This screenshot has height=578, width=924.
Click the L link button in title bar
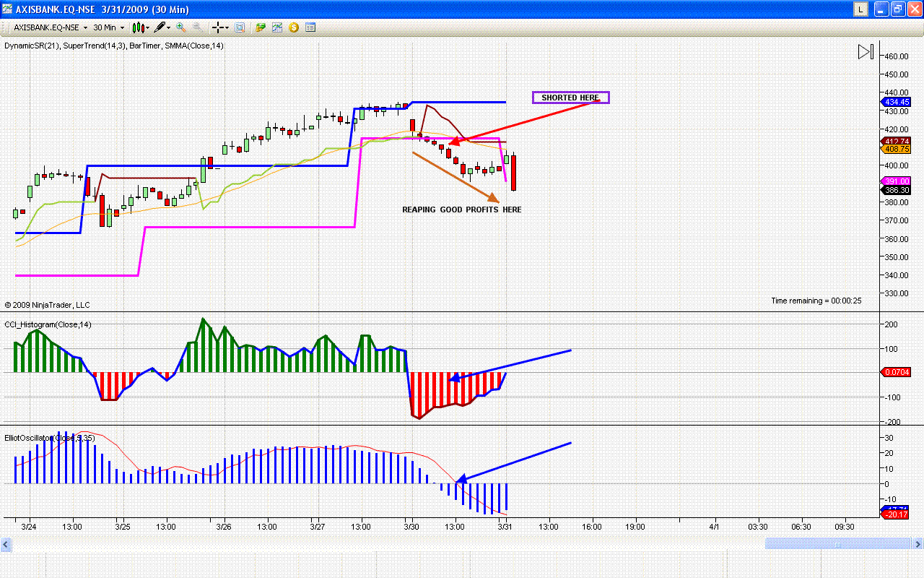coord(860,9)
